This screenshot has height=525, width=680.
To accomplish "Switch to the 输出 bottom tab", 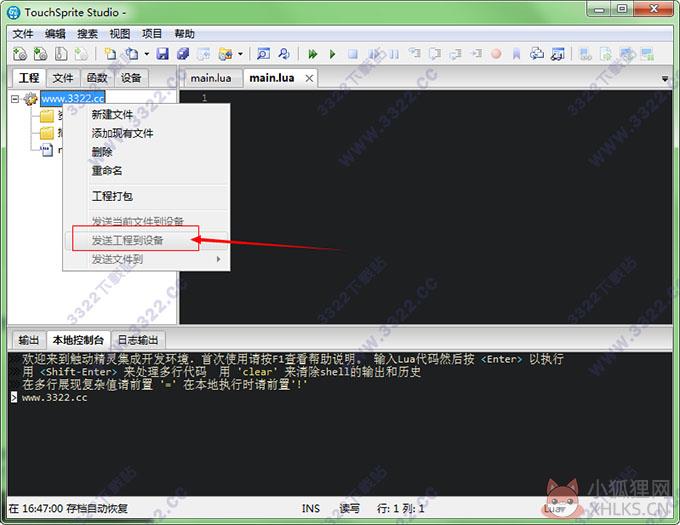I will (x=29, y=340).
